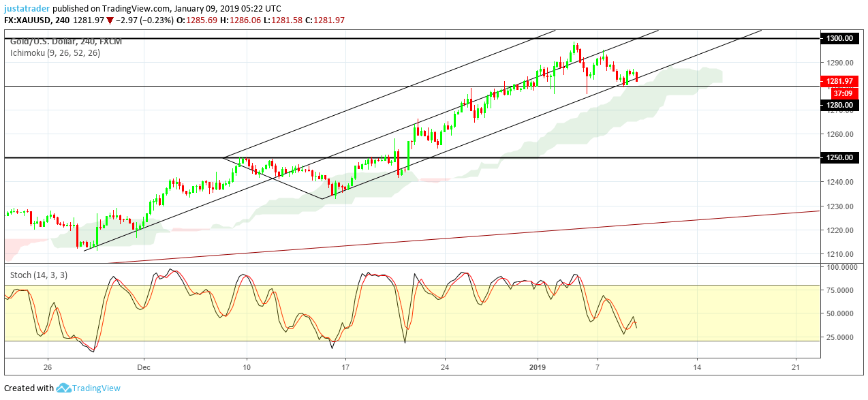Click the red 1281.97 current price label
The height and width of the screenshot is (400, 868).
tap(839, 81)
